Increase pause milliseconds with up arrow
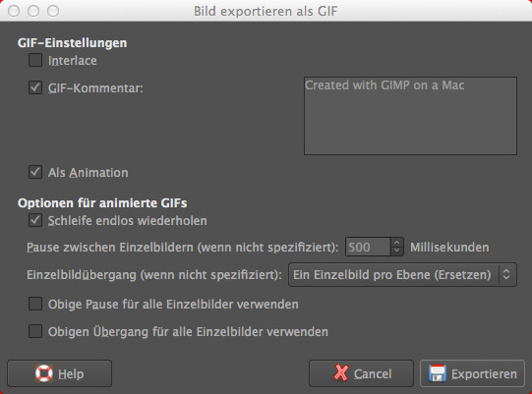This screenshot has width=532, height=394. click(396, 243)
